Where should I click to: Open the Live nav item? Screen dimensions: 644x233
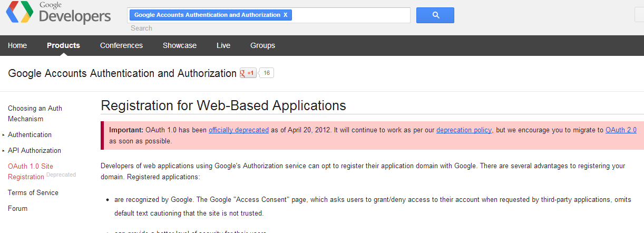pos(223,45)
